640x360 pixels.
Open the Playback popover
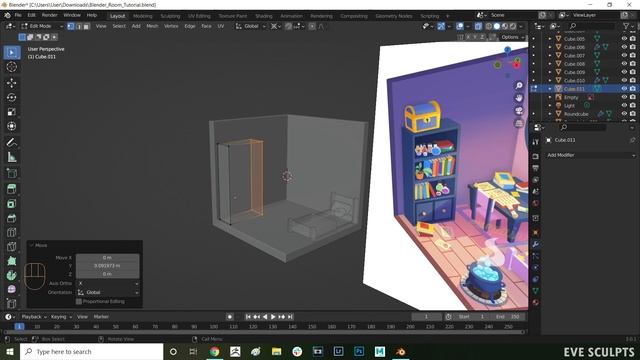pos(34,317)
